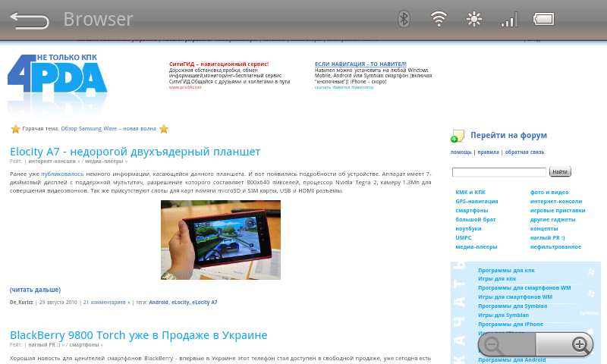Viewport: 607px width, 364px height.
Task: Select the GPS-навигация category
Action: click(476, 201)
